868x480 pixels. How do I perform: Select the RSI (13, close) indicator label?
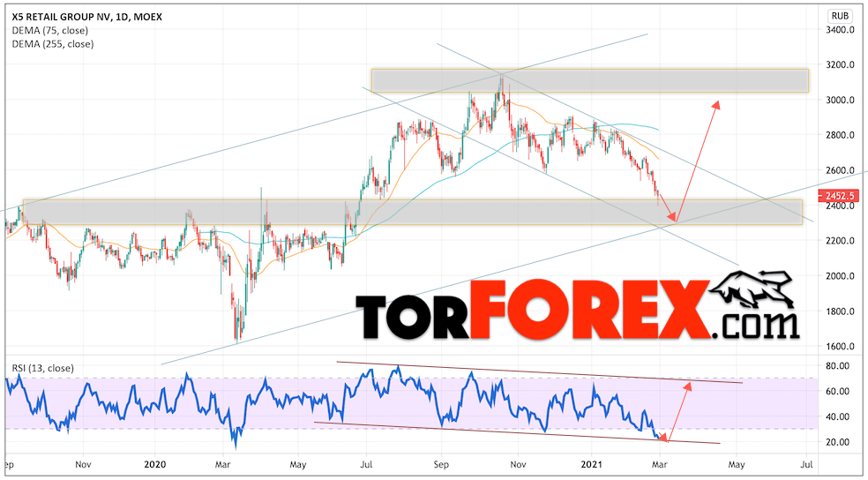42,368
